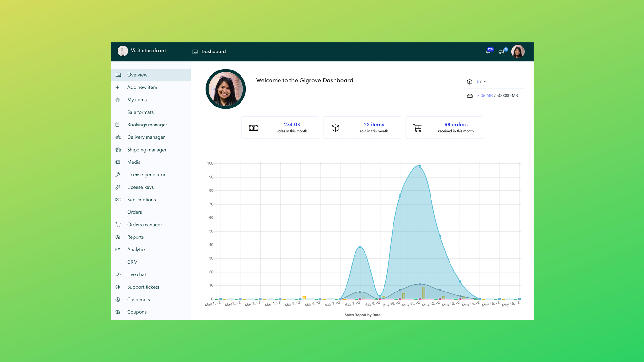Image resolution: width=644 pixels, height=362 pixels.
Task: Open the 68 orders link
Action: click(456, 125)
